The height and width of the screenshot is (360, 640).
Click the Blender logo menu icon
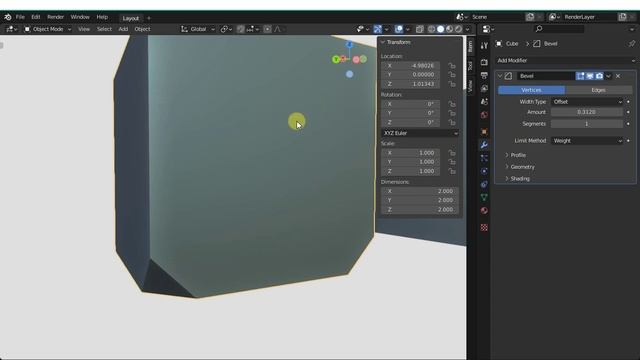[x=8, y=17]
